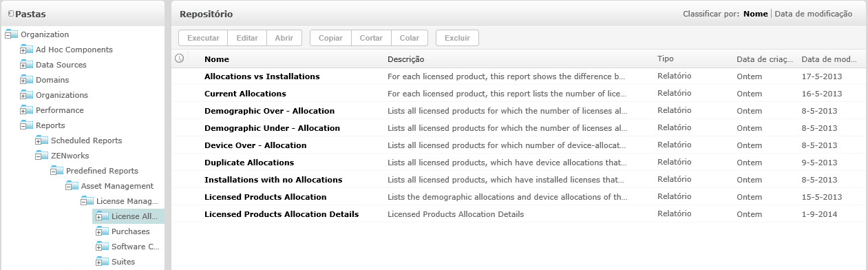868x270 pixels.
Task: Click the clock icon in the column header
Action: point(180,59)
